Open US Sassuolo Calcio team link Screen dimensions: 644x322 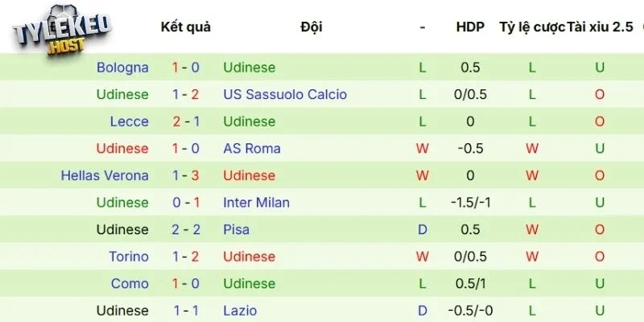[x=285, y=94]
